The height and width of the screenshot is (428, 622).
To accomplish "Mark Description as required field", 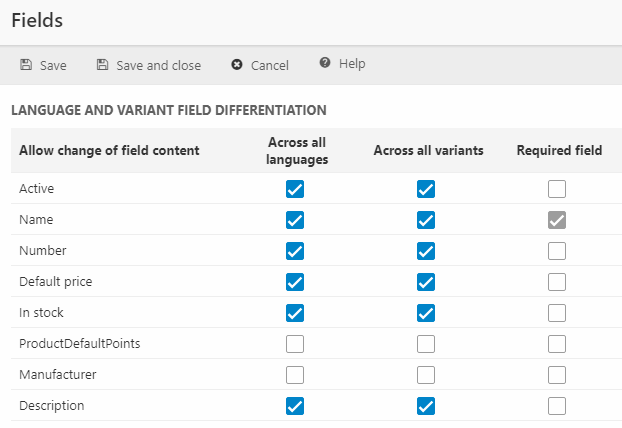I will 557,406.
